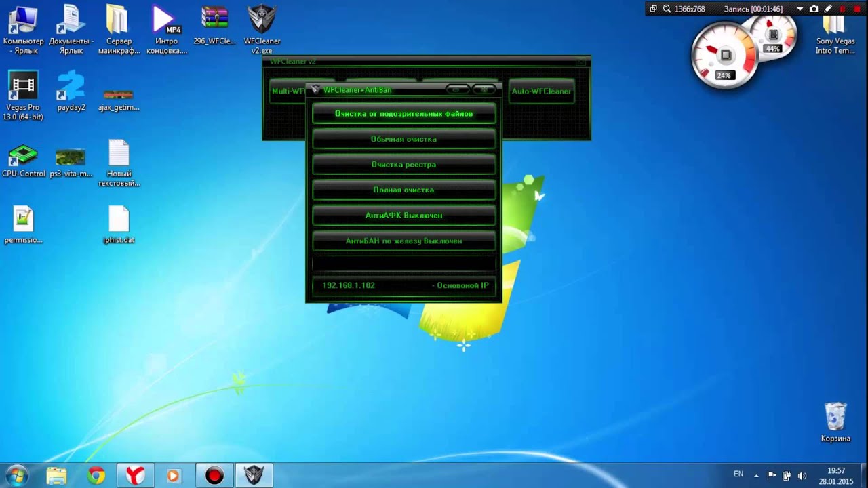This screenshot has width=868, height=488.
Task: Open Google Chrome from taskbar
Action: coord(96,476)
